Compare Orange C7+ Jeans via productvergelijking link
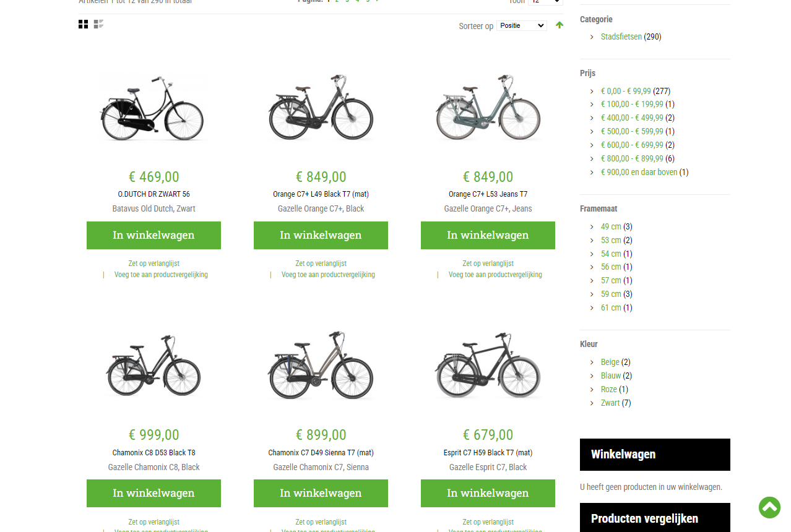791x532 pixels. click(495, 275)
